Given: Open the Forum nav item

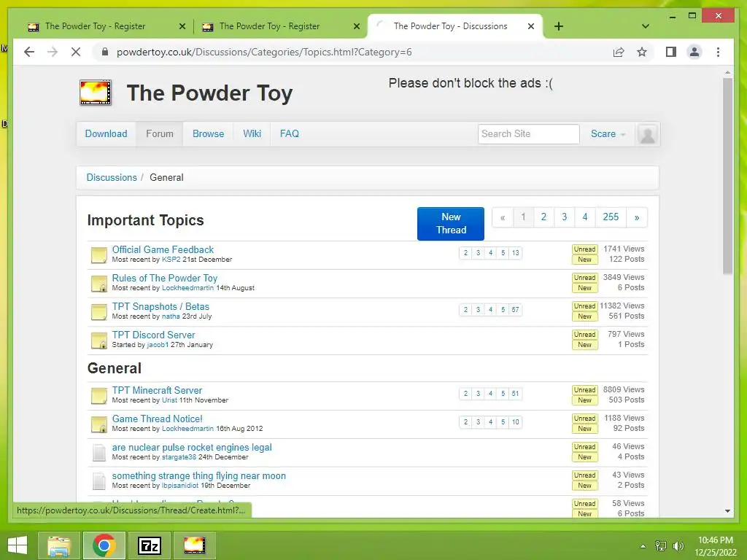Looking at the screenshot, I should 160,134.
